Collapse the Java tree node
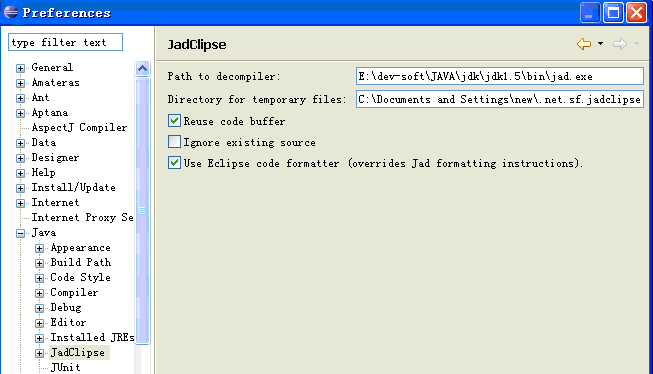Viewport: 653px width, 374px height. (20, 233)
